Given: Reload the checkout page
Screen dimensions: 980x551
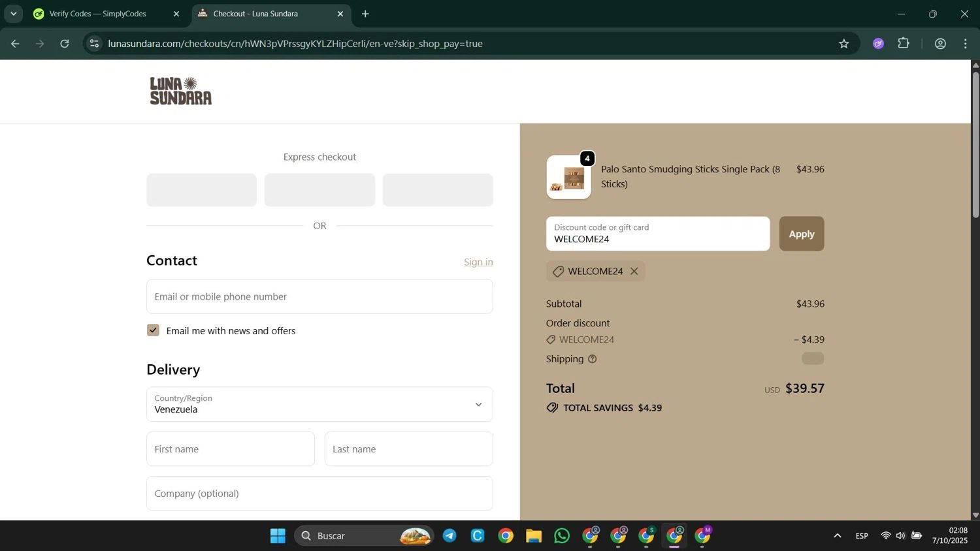Looking at the screenshot, I should pyautogui.click(x=65, y=44).
